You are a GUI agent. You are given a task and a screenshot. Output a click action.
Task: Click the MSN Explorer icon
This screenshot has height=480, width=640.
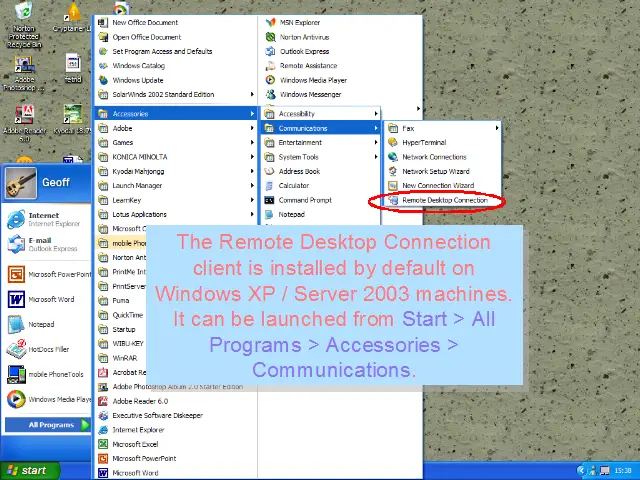point(270,22)
